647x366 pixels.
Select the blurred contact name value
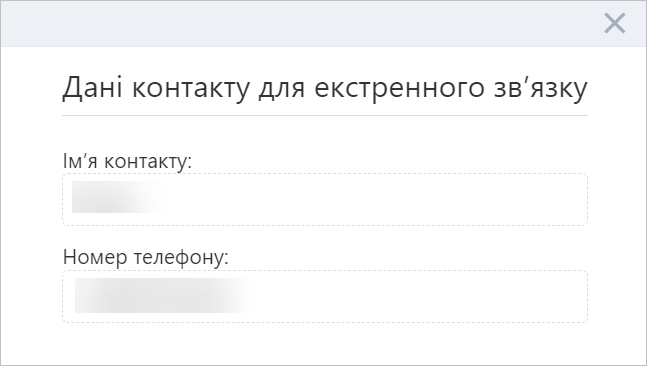(x=120, y=197)
